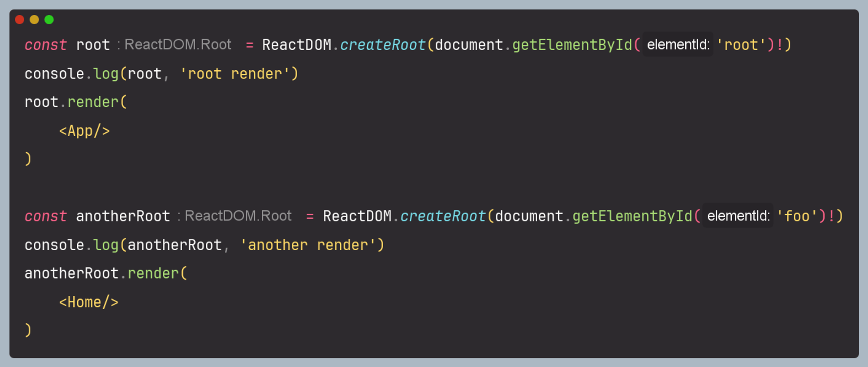Image resolution: width=868 pixels, height=367 pixels.
Task: Click the yellow minimize window button
Action: pyautogui.click(x=34, y=20)
